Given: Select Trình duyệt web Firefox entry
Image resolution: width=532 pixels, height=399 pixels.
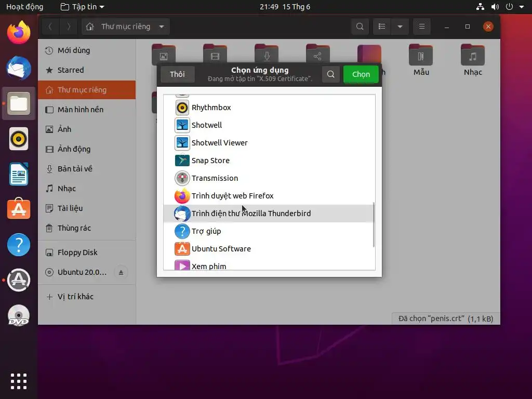Looking at the screenshot, I should [x=269, y=196].
